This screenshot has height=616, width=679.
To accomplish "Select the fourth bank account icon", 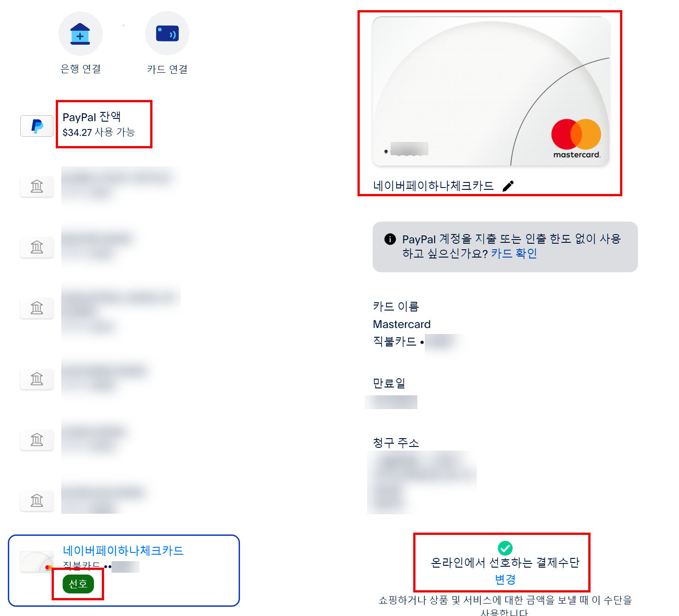I will click(x=37, y=379).
